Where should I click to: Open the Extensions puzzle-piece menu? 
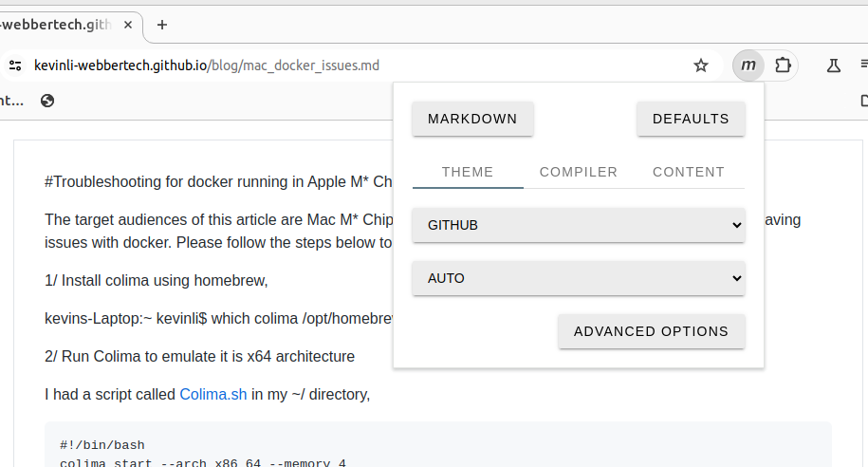coord(783,65)
